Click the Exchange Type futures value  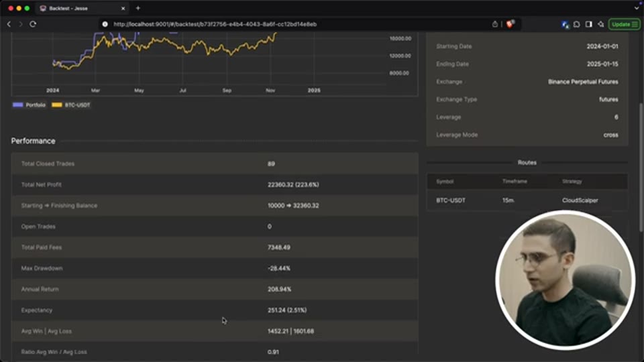pyautogui.click(x=608, y=99)
